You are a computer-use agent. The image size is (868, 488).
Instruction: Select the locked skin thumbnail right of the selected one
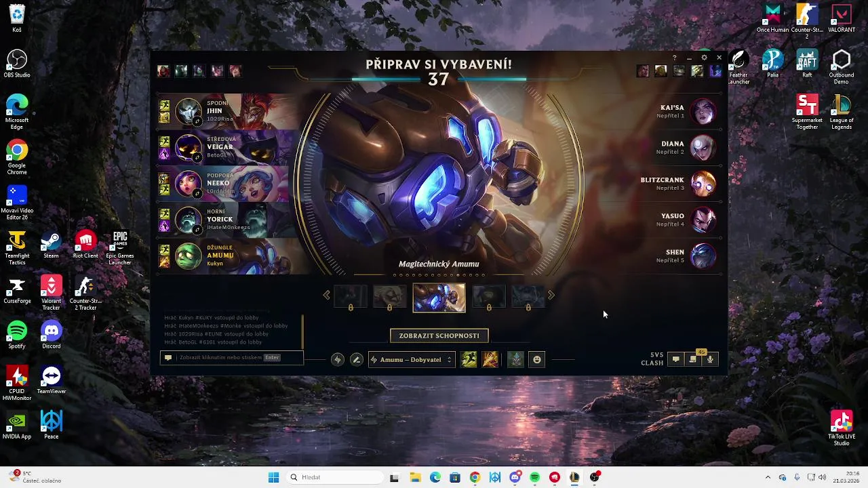tap(489, 296)
